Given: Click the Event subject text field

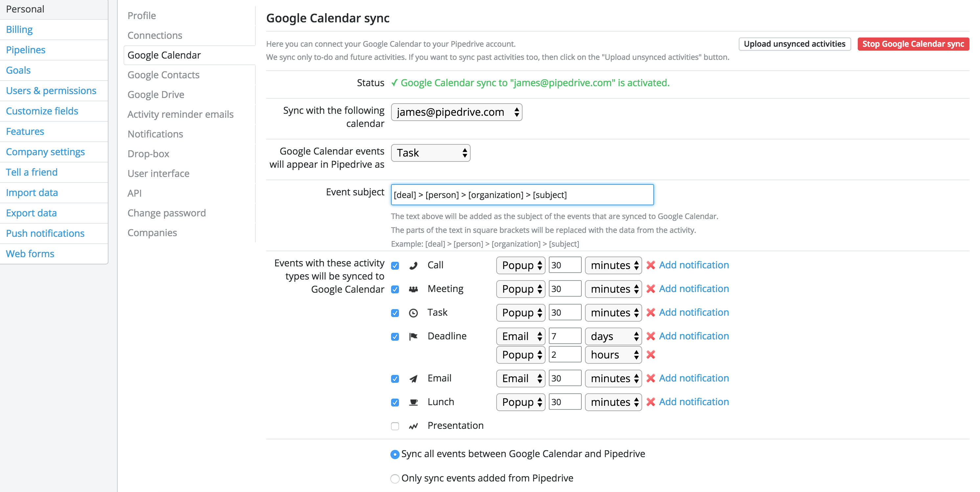Looking at the screenshot, I should [x=522, y=195].
